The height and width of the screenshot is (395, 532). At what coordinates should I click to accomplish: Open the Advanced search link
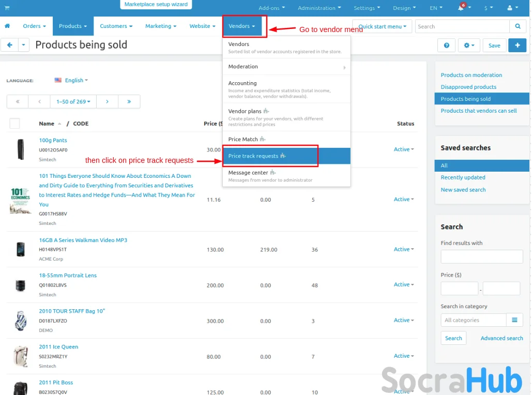click(501, 338)
